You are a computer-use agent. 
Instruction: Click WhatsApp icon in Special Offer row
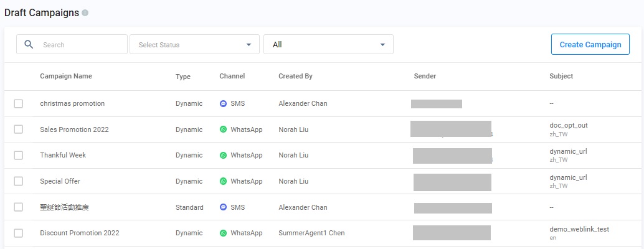(223, 181)
